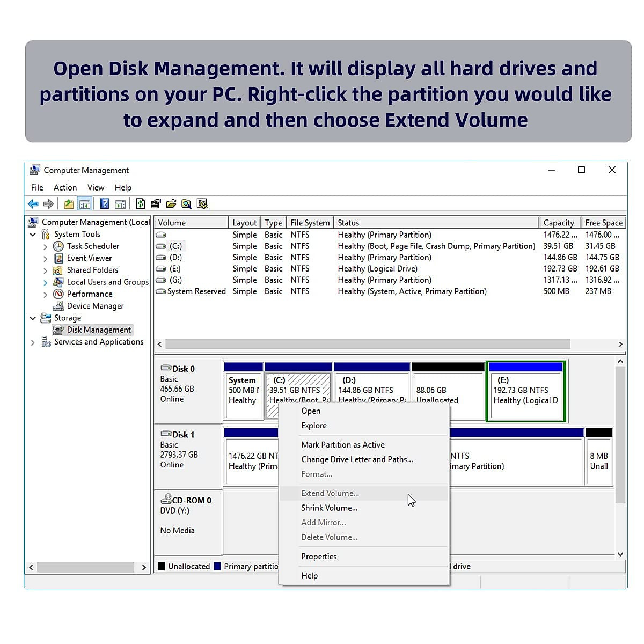Click the Up One Level folder icon
The height and width of the screenshot is (644, 644).
tap(69, 204)
